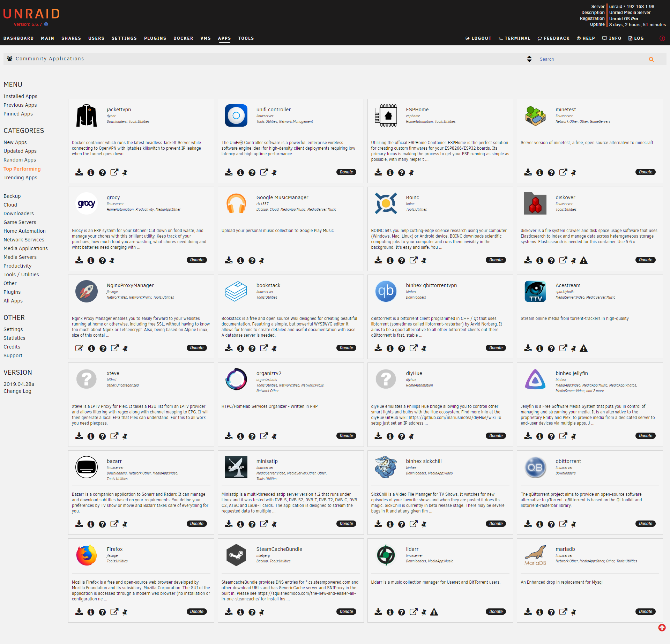Open the project page link icon for minetest
670x644 pixels.
pos(563,172)
